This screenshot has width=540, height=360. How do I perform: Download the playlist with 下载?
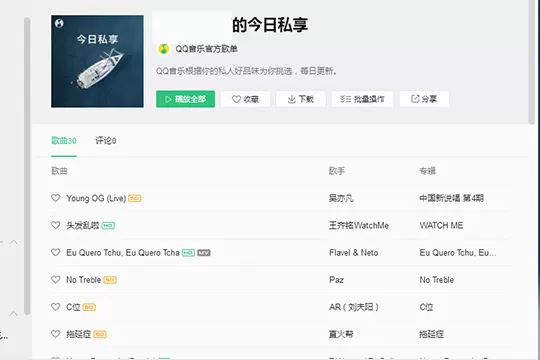(x=300, y=99)
